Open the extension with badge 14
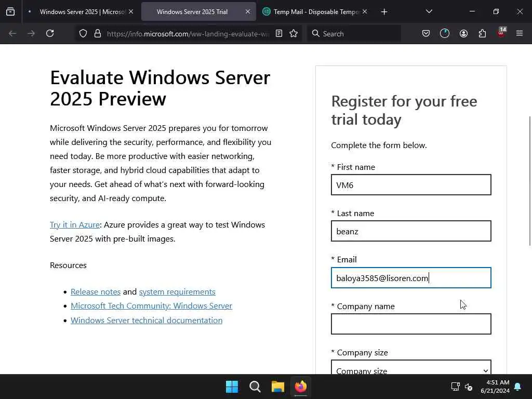The height and width of the screenshot is (399, 532). point(501,33)
